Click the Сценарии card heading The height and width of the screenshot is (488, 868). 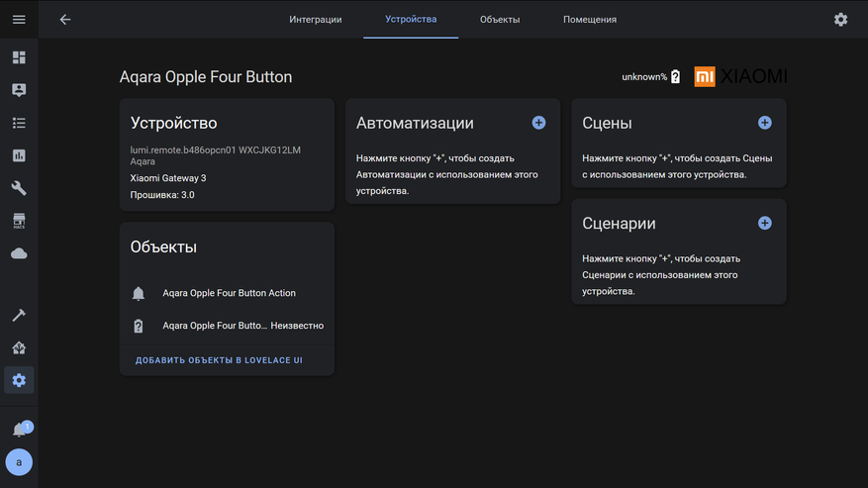click(619, 224)
